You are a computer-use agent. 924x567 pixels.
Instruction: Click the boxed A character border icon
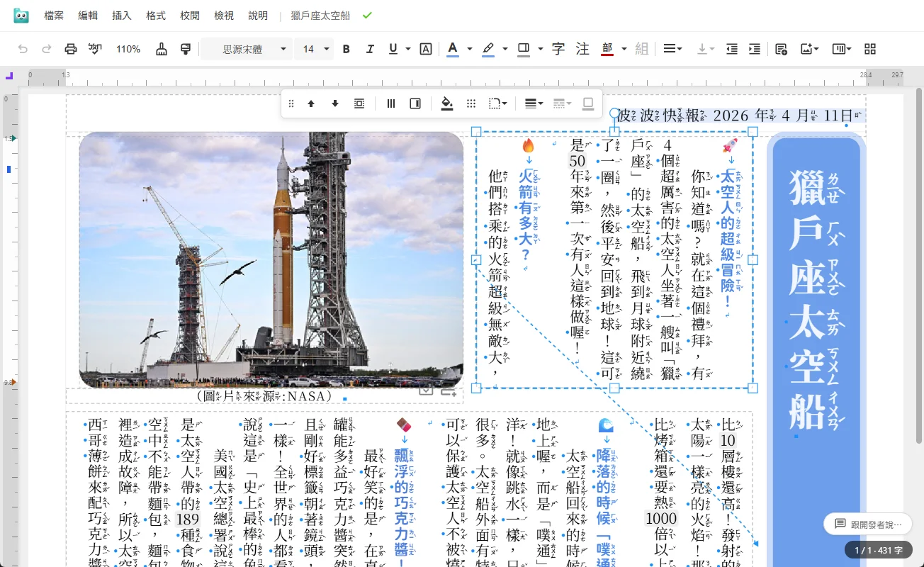pos(426,49)
